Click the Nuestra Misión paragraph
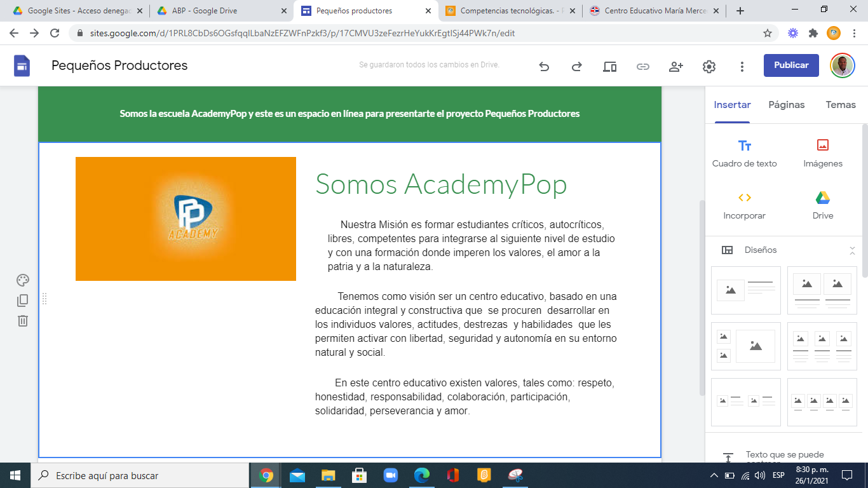 click(471, 246)
